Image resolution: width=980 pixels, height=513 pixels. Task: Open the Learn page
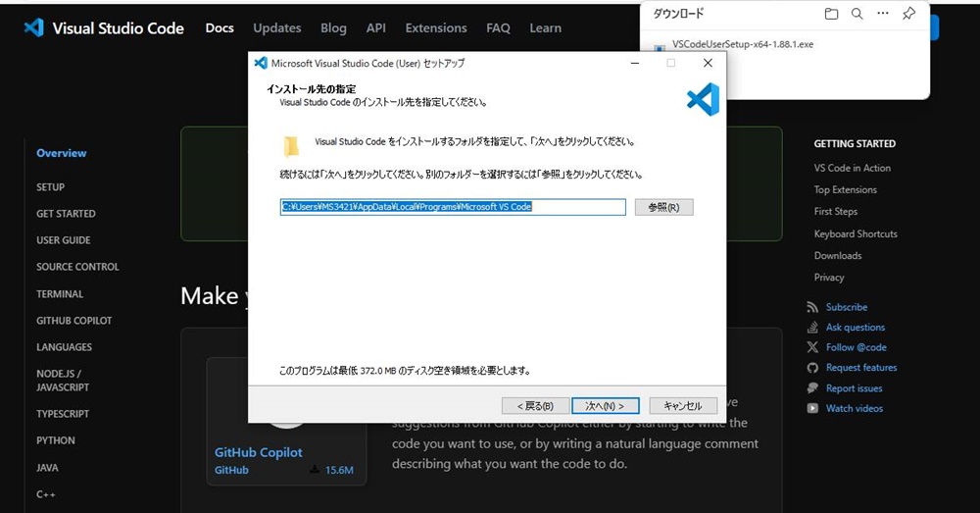pyautogui.click(x=545, y=28)
